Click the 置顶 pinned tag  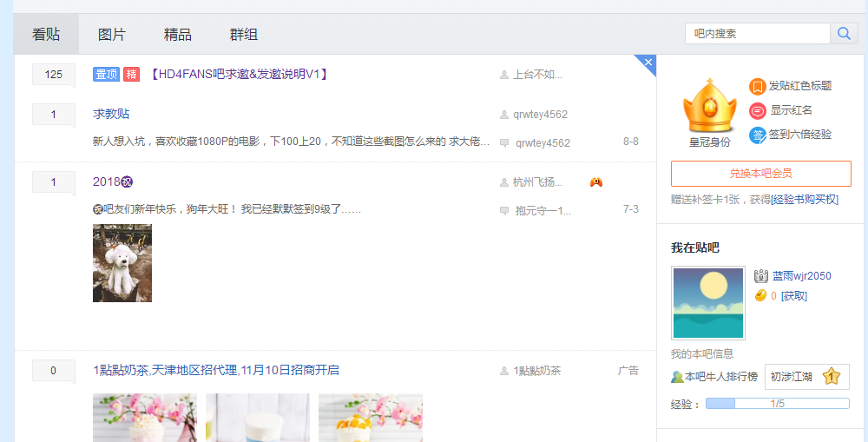click(x=106, y=74)
